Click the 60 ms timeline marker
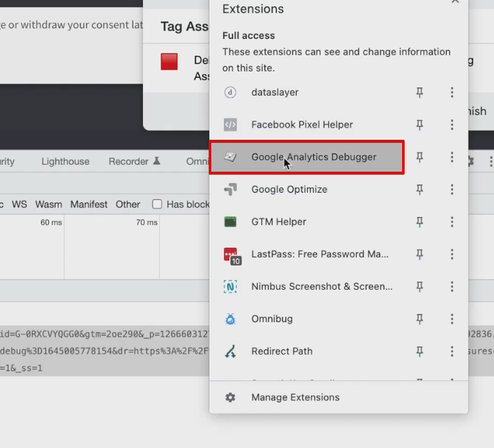The image size is (494, 448). [x=51, y=223]
